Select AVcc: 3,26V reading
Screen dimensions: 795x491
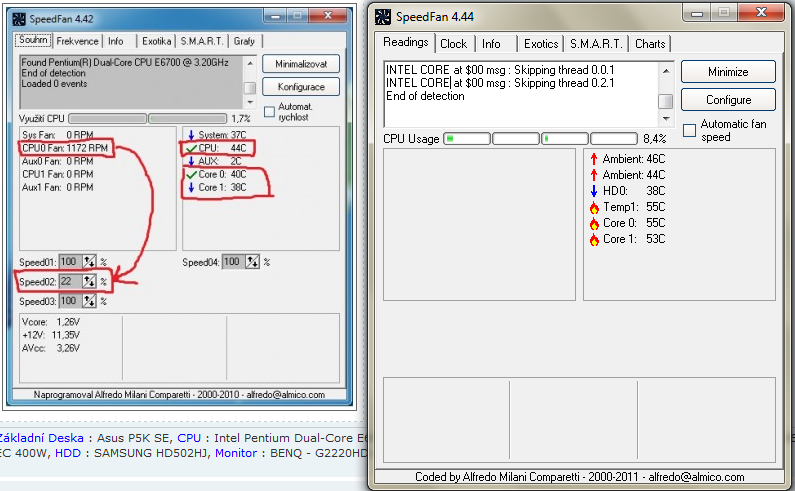(x=51, y=348)
